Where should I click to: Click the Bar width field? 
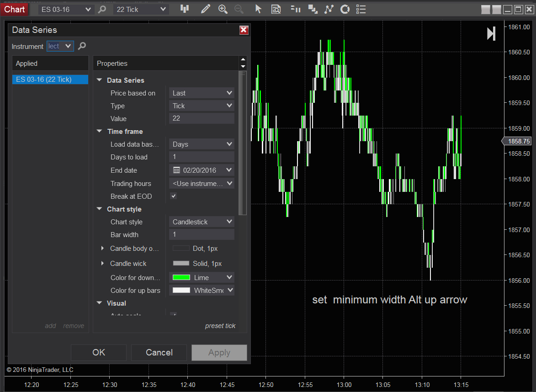click(202, 234)
